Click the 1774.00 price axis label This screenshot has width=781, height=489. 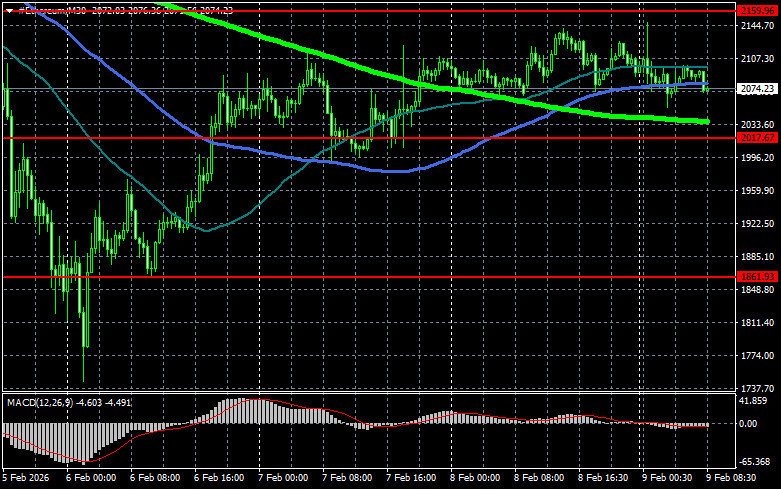(x=757, y=356)
